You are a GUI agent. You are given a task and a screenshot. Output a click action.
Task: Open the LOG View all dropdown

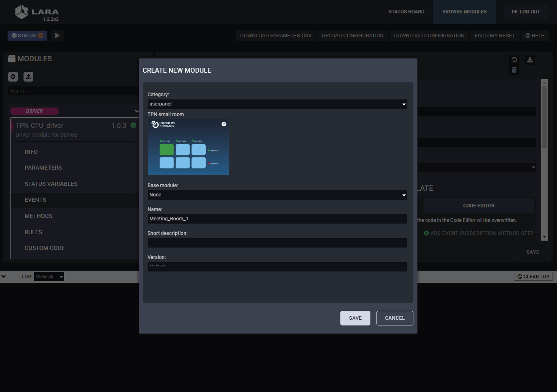pos(49,277)
